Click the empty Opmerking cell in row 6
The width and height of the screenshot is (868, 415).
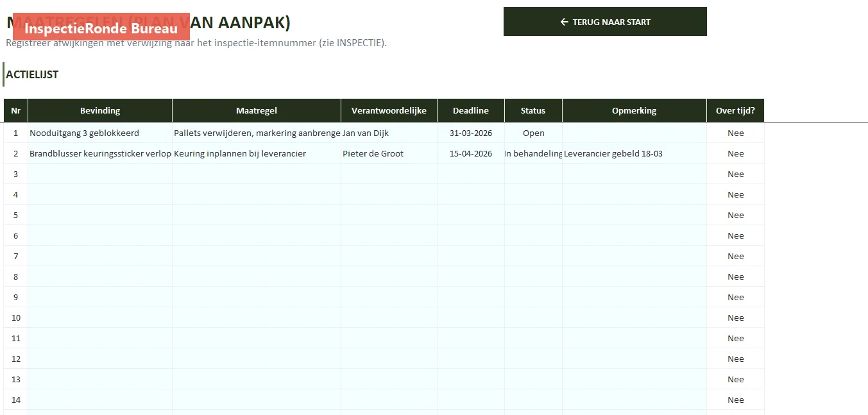coord(634,235)
